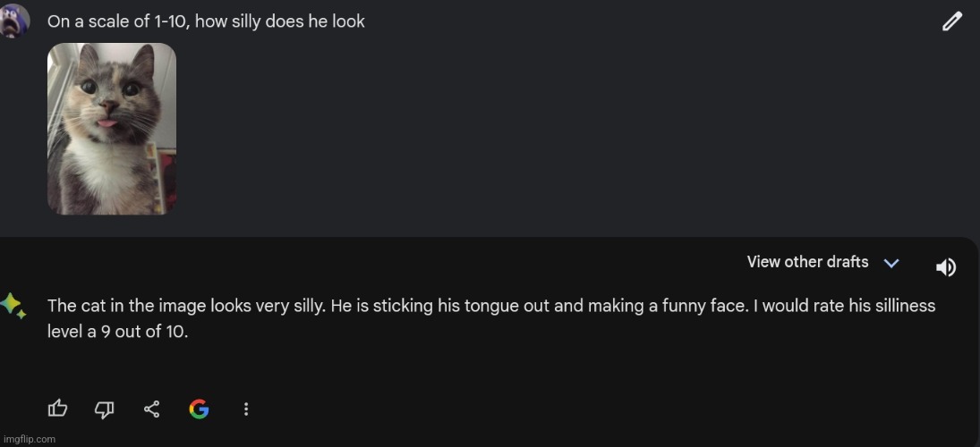The height and width of the screenshot is (447, 980).
Task: Click the 'On a scale of 1-10' prompt text
Action: (206, 21)
